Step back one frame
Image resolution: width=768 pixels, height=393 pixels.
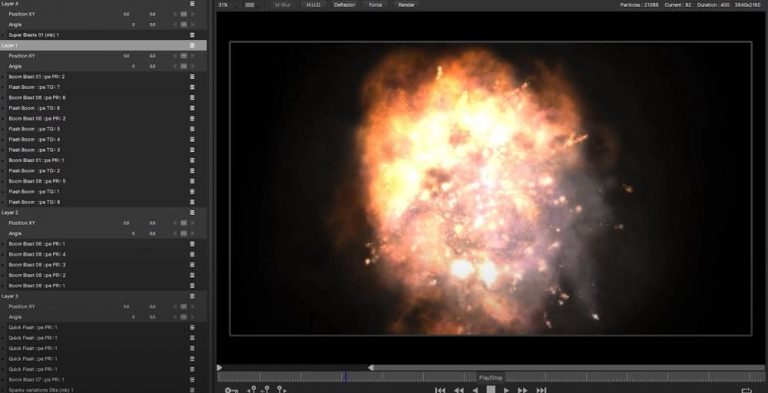coord(475,390)
